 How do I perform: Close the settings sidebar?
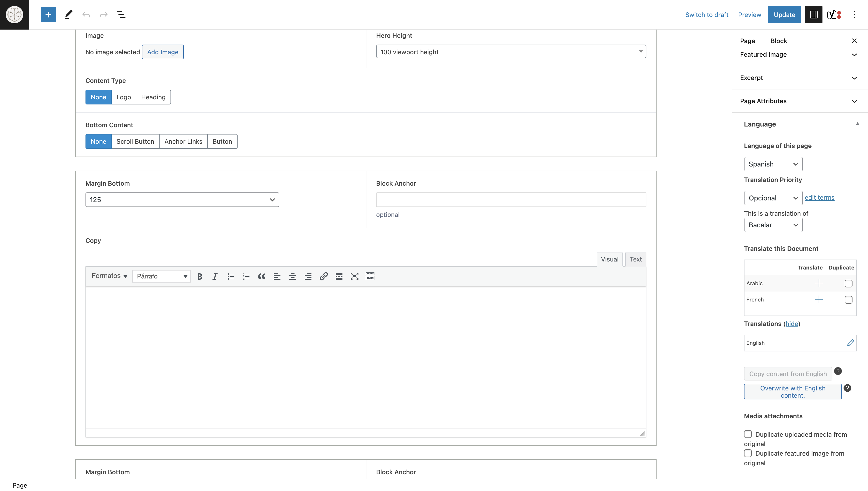[x=854, y=41]
